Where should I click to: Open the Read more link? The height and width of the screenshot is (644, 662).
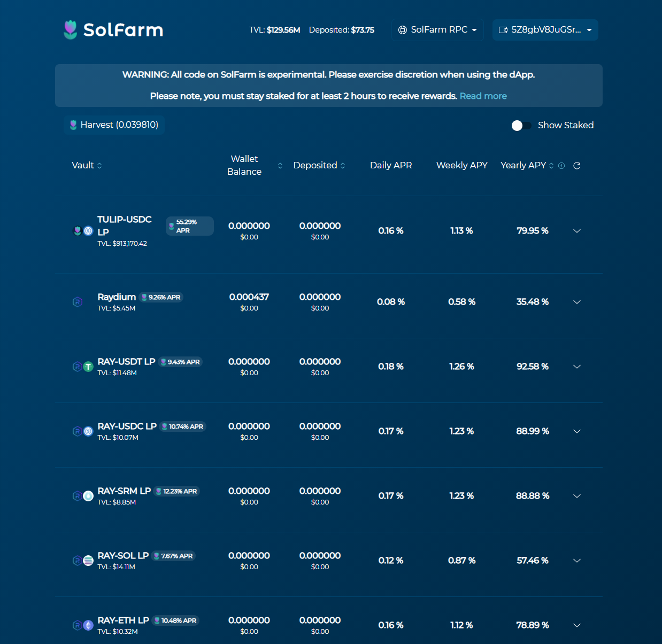coord(483,96)
